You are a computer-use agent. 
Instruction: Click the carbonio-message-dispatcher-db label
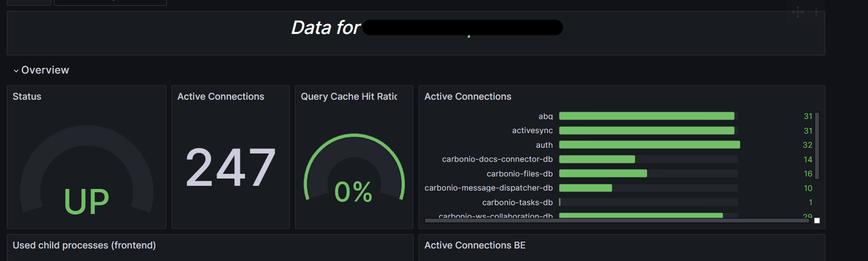(488, 188)
